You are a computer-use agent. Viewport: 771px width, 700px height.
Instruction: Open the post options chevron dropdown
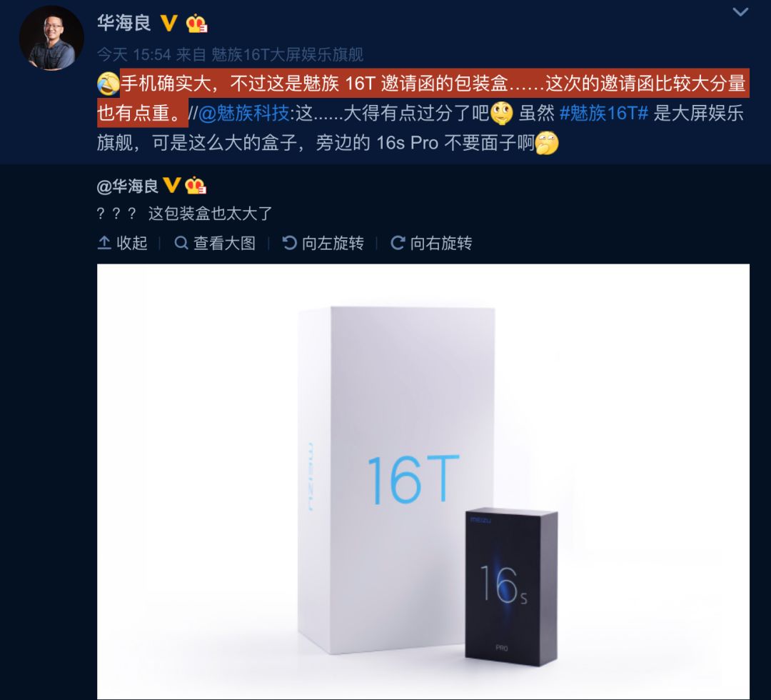(x=740, y=12)
